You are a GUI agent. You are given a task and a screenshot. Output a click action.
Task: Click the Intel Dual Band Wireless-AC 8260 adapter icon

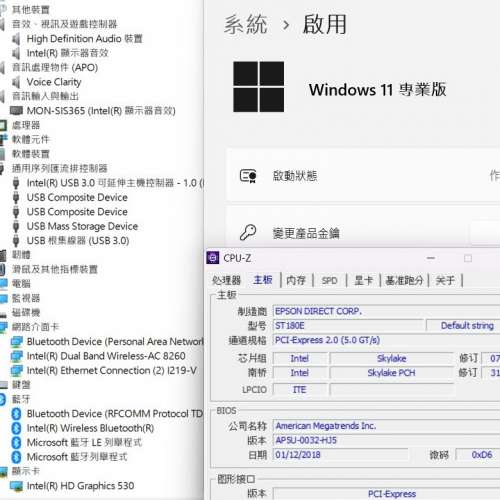click(16, 356)
